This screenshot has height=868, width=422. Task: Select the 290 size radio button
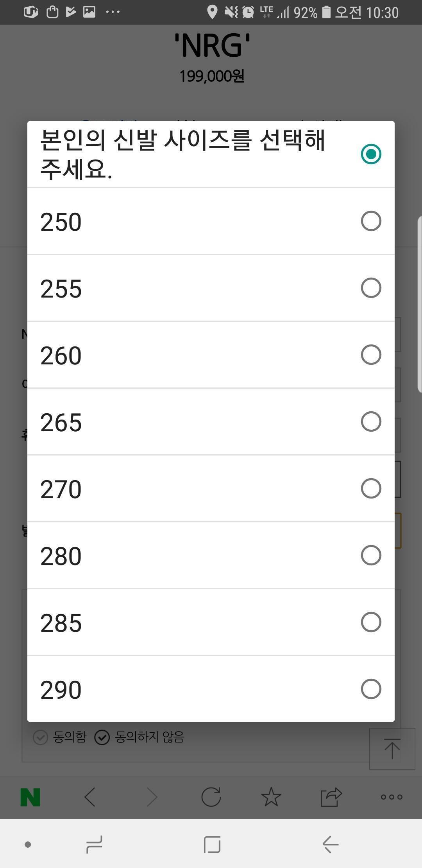tap(371, 689)
